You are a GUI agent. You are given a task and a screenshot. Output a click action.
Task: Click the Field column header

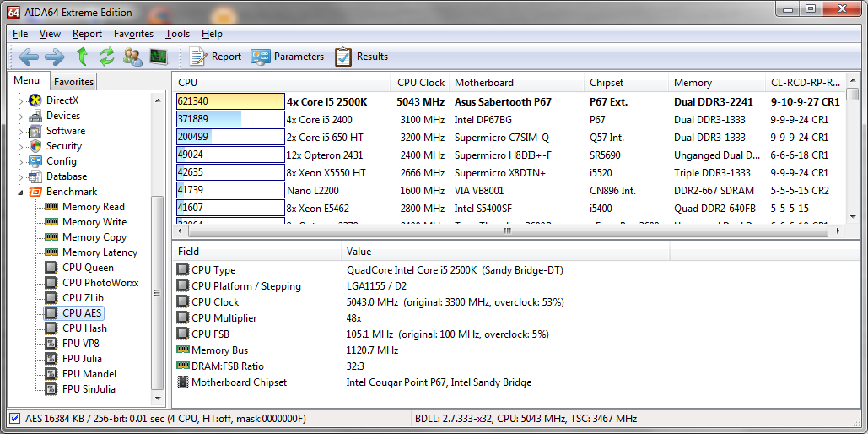pos(256,252)
